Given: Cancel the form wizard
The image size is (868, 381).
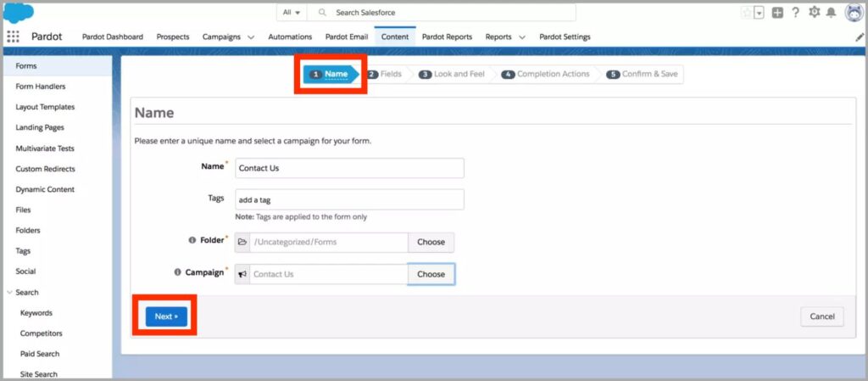Looking at the screenshot, I should (822, 317).
